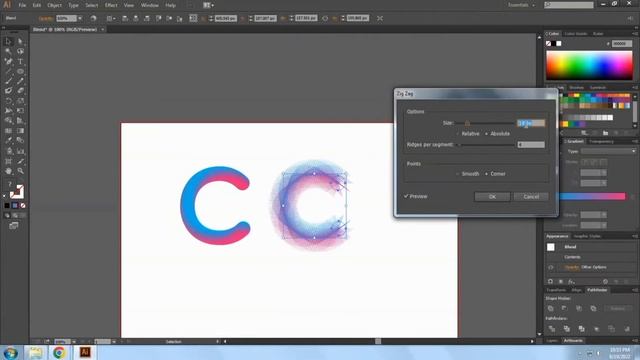Click the color spectrum bar
Screen dimensions: 640x360
click(589, 65)
